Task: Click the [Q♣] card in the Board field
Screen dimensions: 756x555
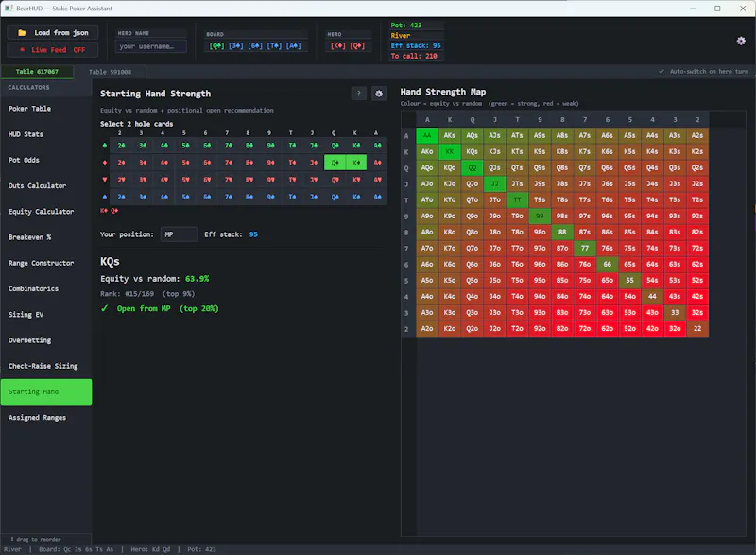Action: pos(216,45)
